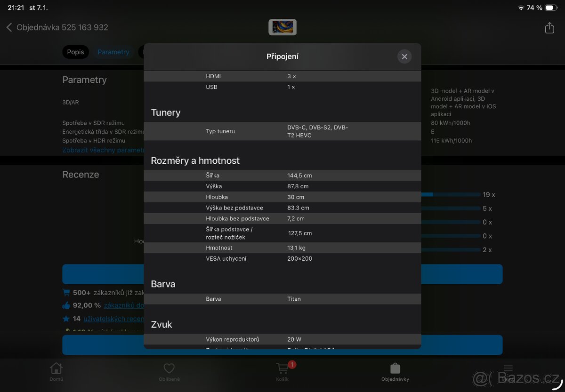Select the HDMI row in Připojení
The width and height of the screenshot is (565, 392).
(282, 76)
